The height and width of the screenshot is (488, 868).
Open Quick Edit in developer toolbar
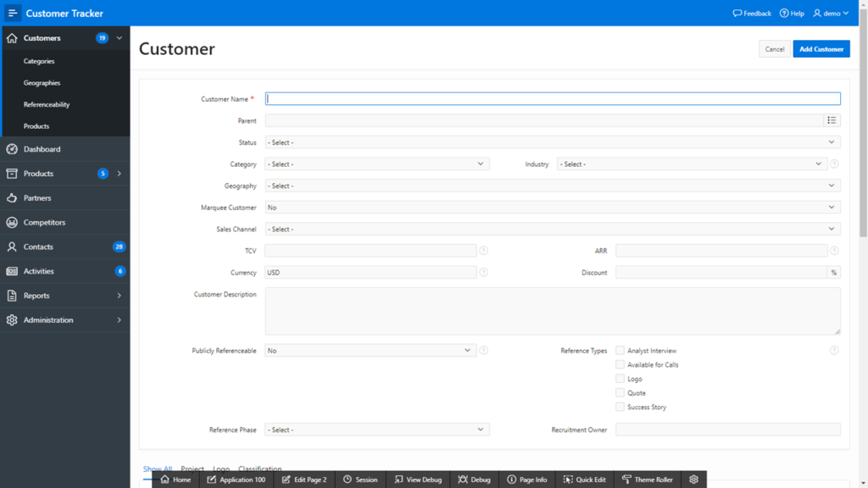[x=585, y=480]
